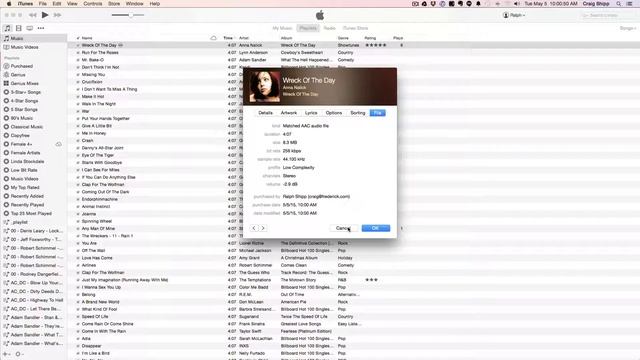Uncheck the Run For The Roses song

tap(78, 53)
